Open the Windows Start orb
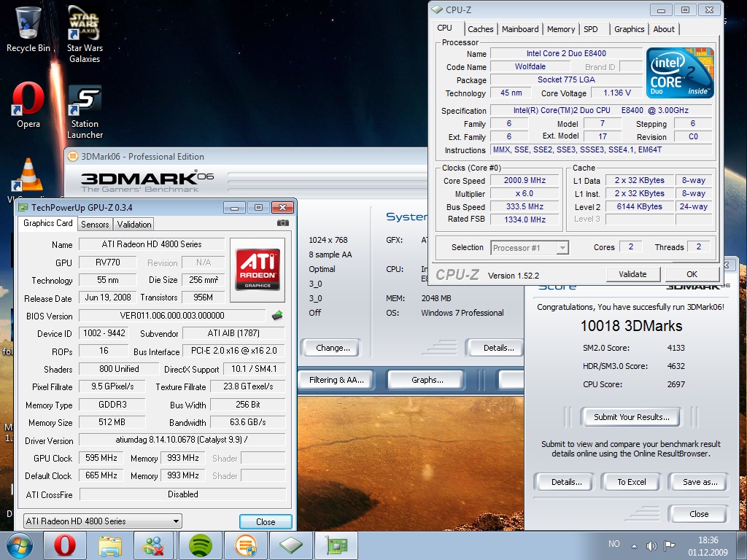Screen dimensions: 747x560 (20, 545)
